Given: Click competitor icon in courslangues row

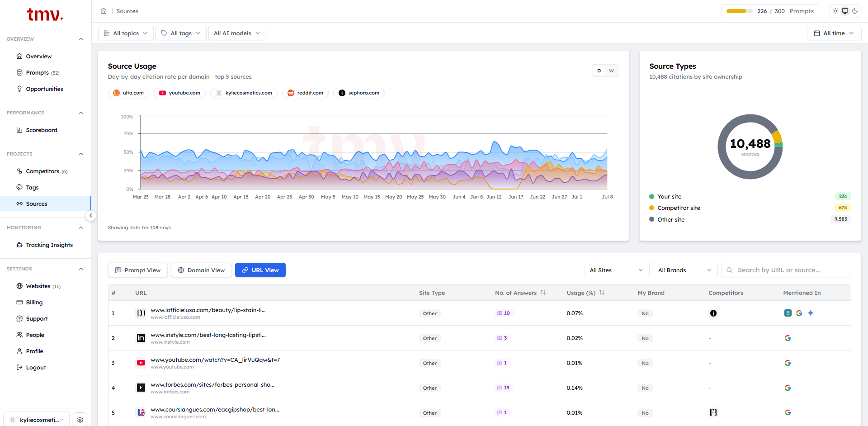Looking at the screenshot, I should (x=713, y=412).
